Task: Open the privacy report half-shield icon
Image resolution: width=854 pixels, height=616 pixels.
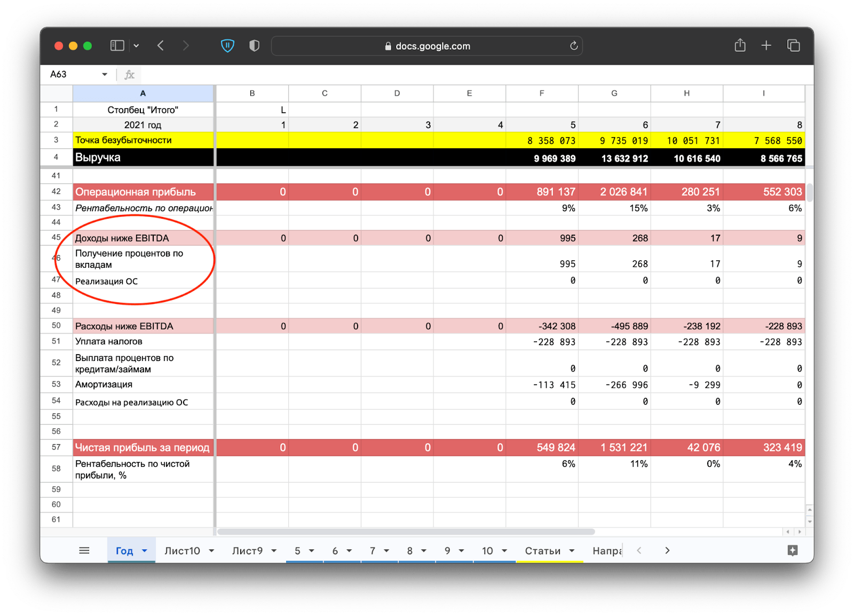Action: click(x=255, y=46)
